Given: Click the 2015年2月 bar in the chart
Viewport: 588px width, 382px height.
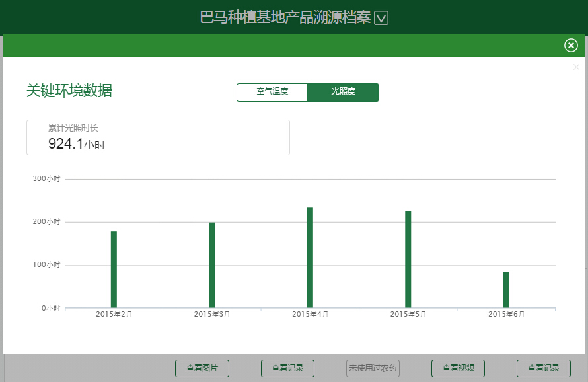Looking at the screenshot, I should pos(114,270).
